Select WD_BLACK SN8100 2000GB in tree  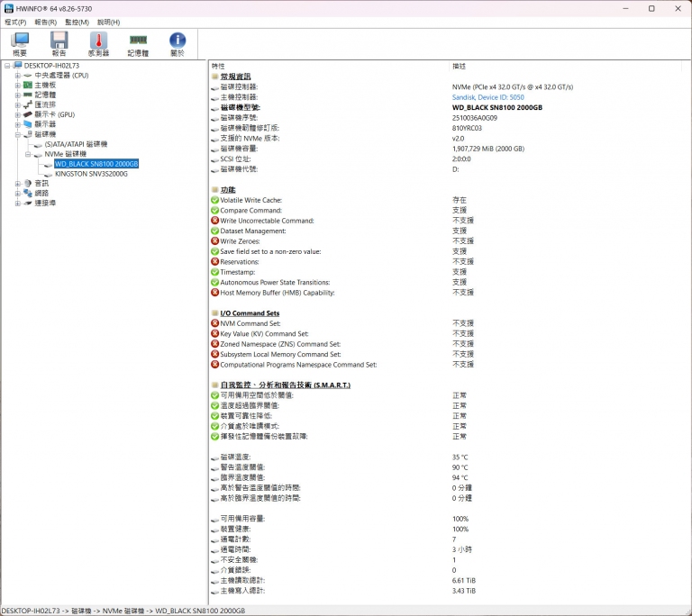coord(96,164)
